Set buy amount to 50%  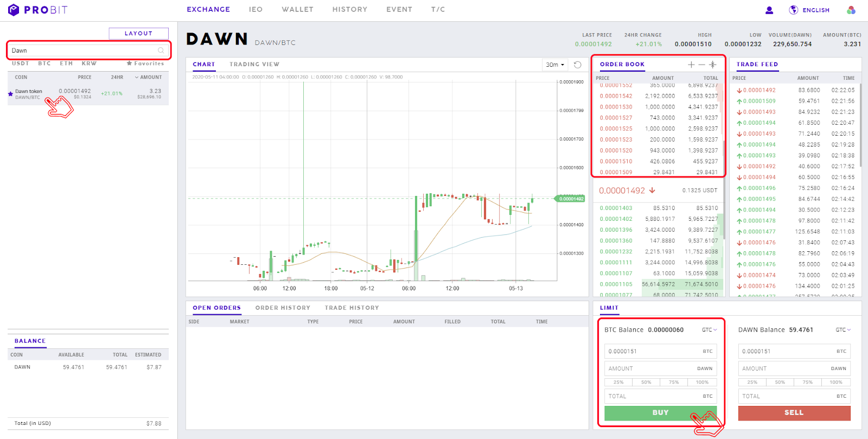pos(646,382)
